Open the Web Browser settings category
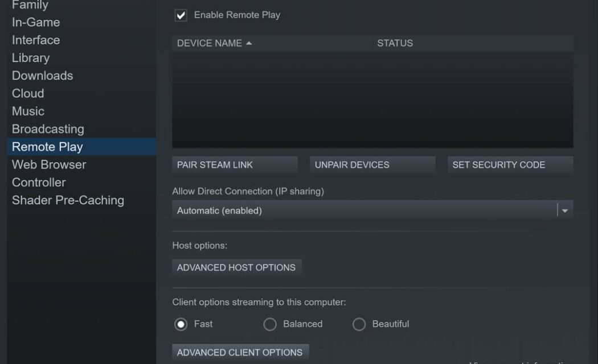 click(81, 164)
